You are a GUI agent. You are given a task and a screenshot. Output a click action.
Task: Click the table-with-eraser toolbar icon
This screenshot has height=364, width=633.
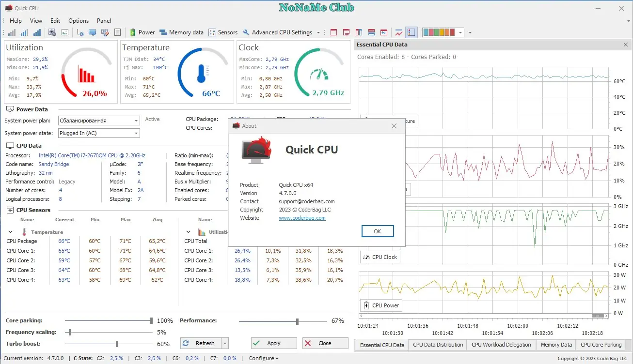[105, 32]
